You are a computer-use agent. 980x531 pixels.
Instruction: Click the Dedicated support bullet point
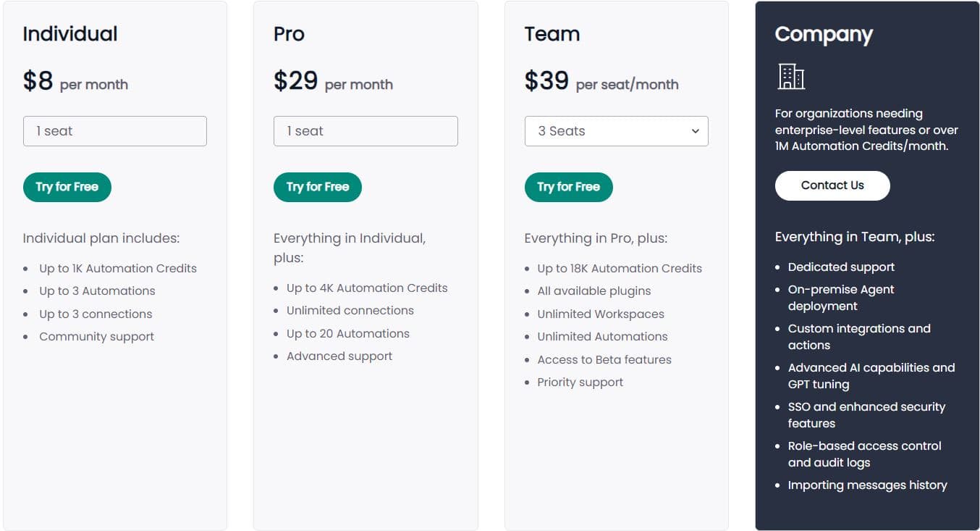(841, 267)
